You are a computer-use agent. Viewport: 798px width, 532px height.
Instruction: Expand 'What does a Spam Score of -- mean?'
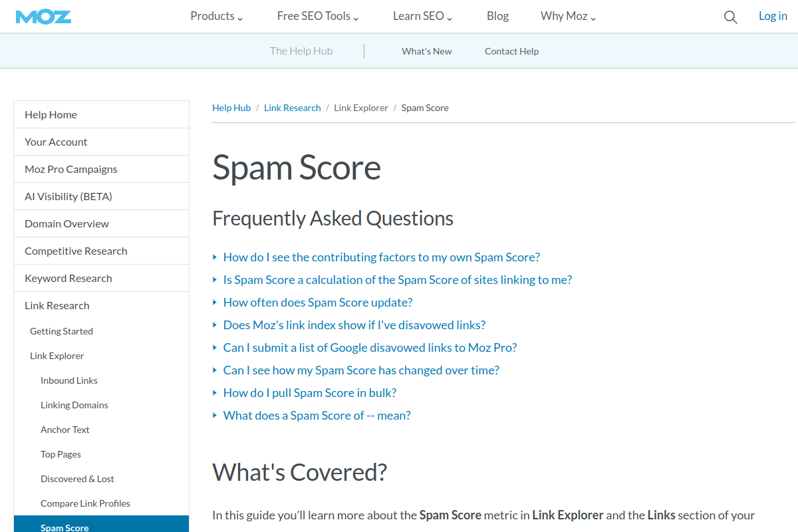317,415
